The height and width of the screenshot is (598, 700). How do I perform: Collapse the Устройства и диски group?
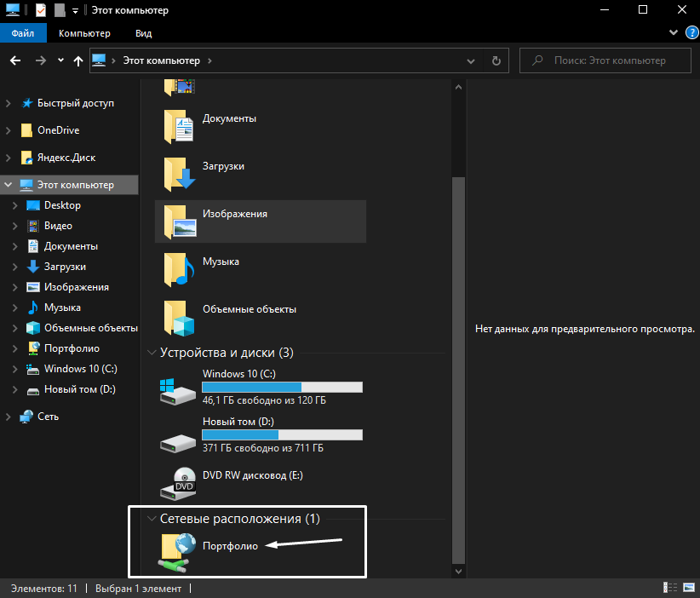click(x=152, y=352)
